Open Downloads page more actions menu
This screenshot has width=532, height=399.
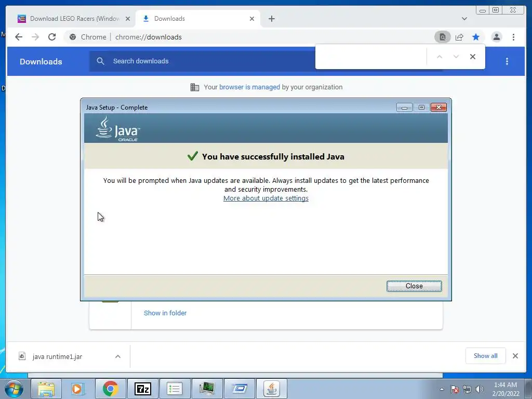(x=507, y=61)
